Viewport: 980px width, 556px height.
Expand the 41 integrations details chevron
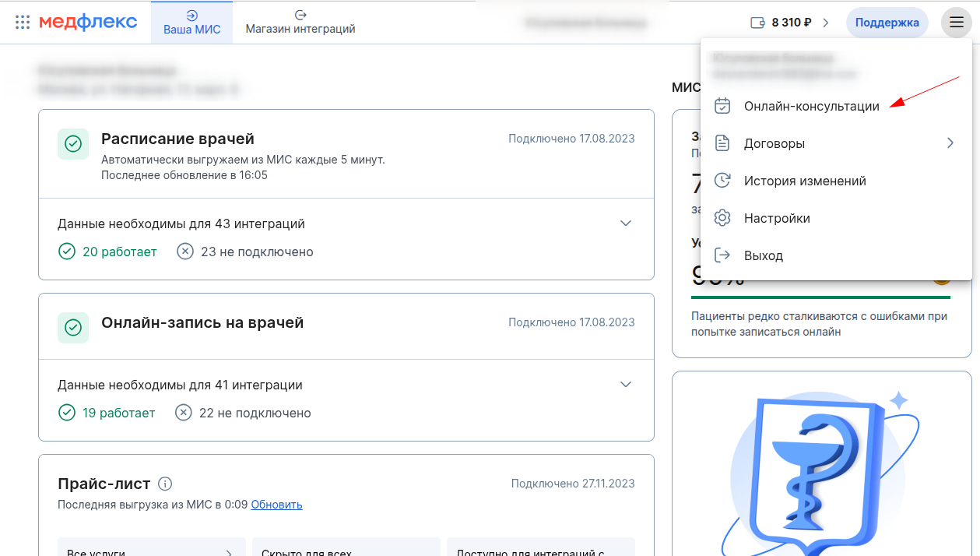point(626,385)
